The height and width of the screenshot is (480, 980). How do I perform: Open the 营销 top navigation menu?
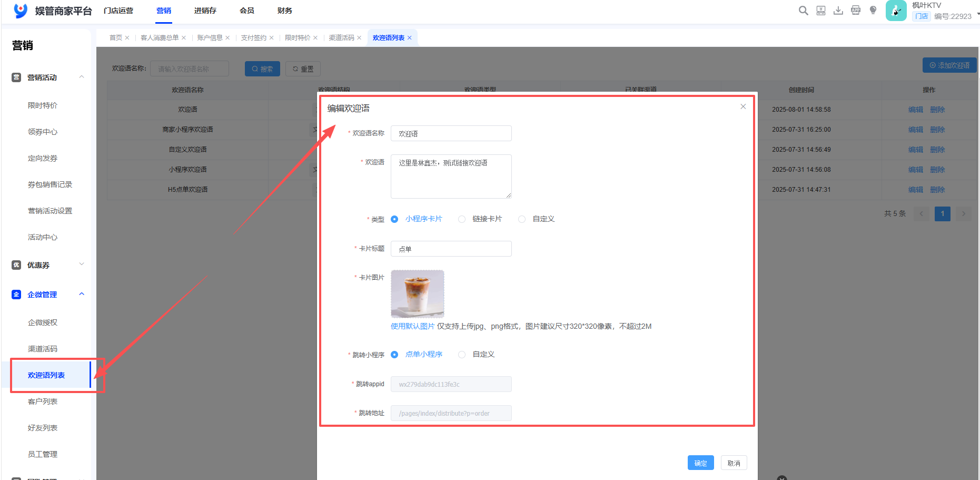[x=164, y=11]
